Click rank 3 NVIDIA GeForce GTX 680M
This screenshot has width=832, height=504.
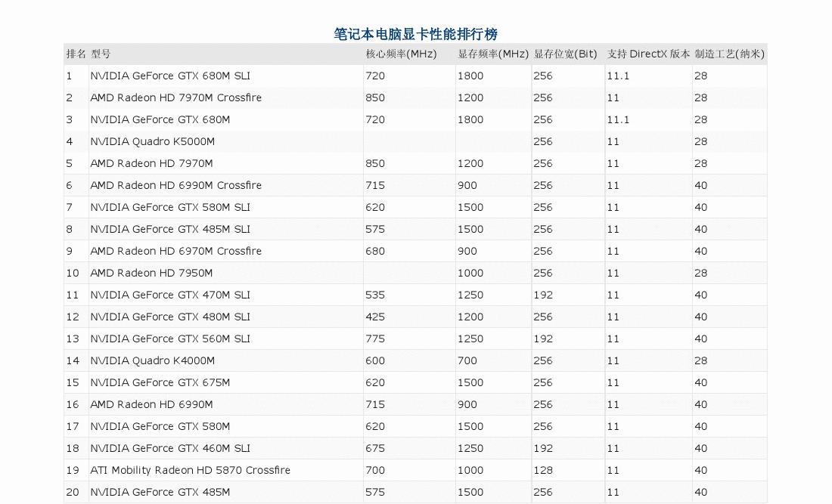click(x=160, y=120)
